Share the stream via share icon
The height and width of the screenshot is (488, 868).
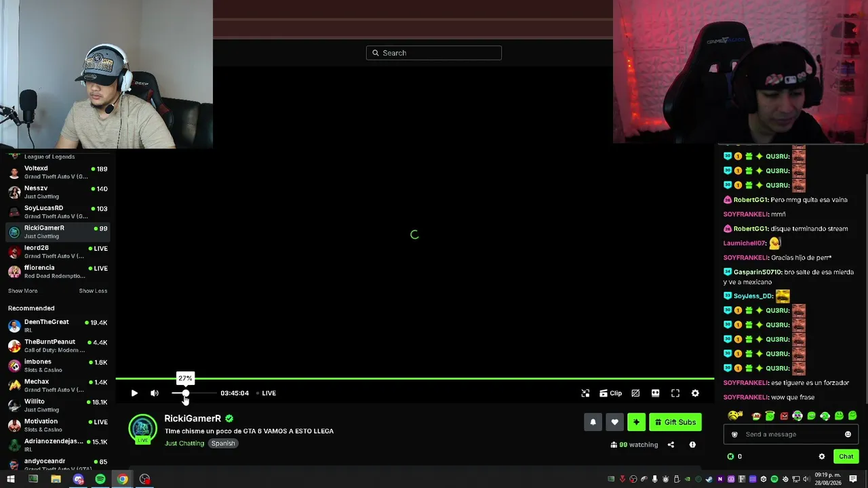click(671, 445)
